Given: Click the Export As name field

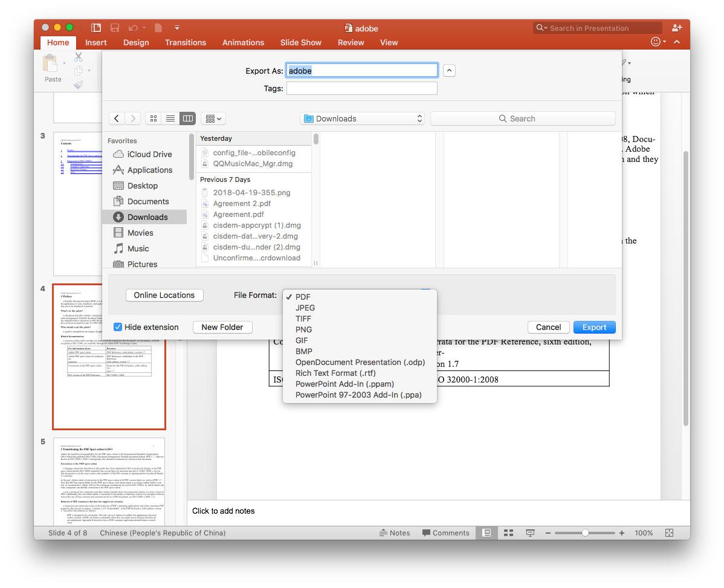Looking at the screenshot, I should pyautogui.click(x=362, y=71).
